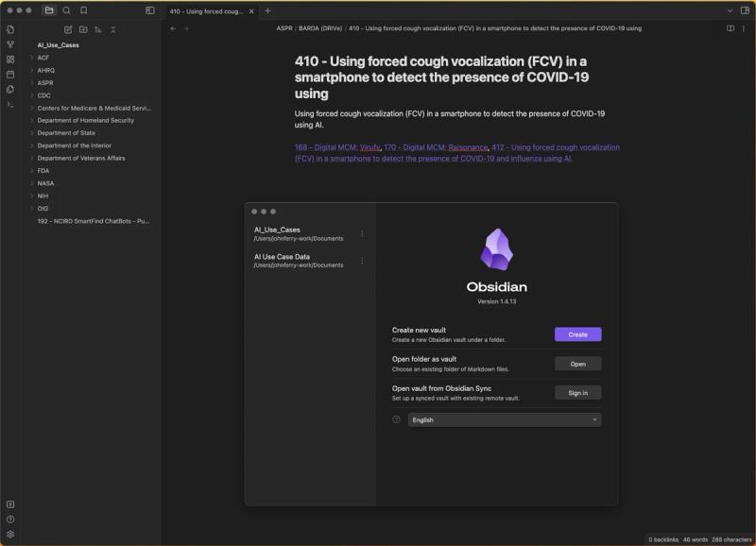756x546 pixels.
Task: Click 0 backlinks in status bar
Action: point(663,539)
